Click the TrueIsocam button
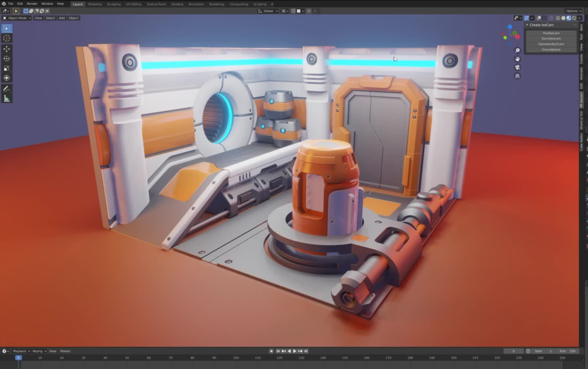 click(551, 33)
